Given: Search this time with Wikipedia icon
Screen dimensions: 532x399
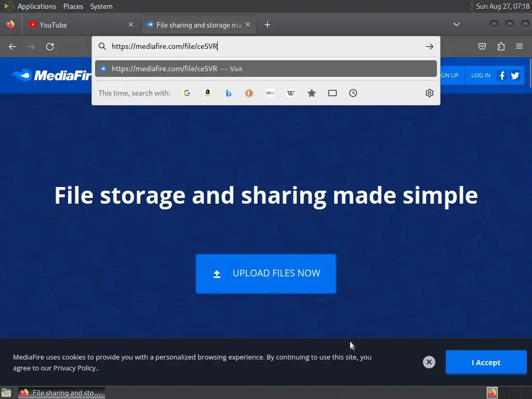Looking at the screenshot, I should tap(291, 93).
